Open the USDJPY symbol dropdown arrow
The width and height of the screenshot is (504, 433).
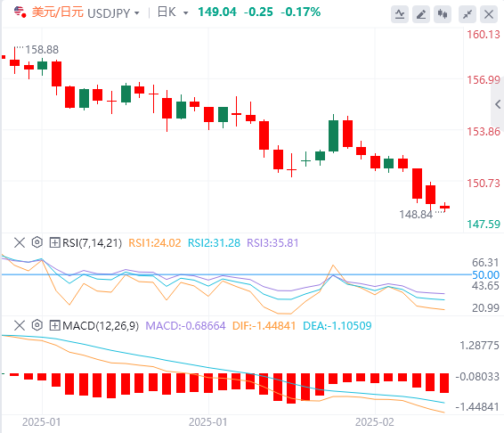(x=137, y=13)
